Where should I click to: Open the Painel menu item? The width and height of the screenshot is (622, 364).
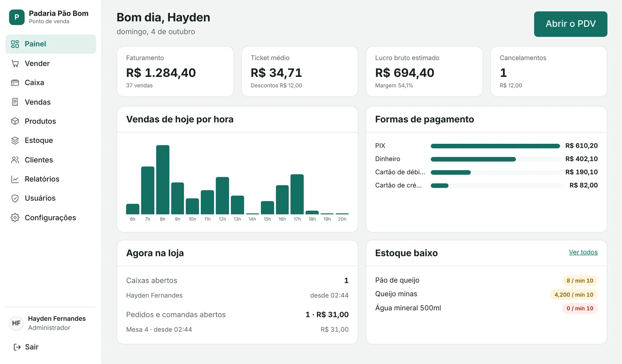[51, 44]
